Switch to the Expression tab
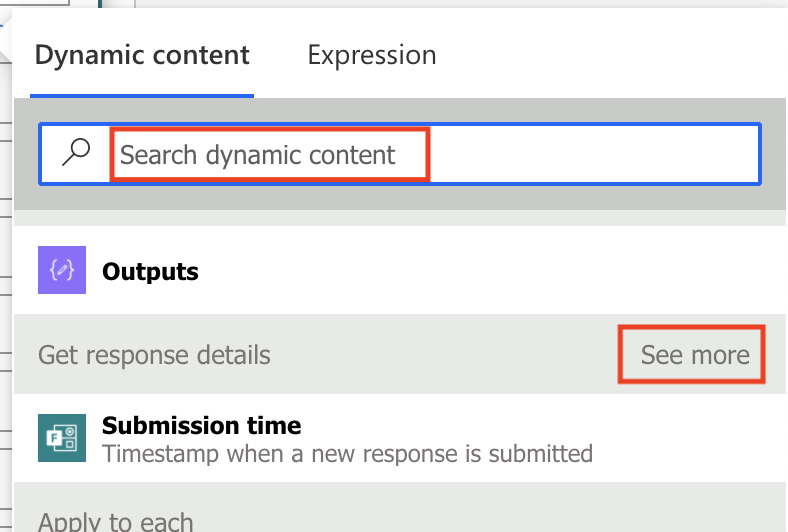 pyautogui.click(x=372, y=55)
